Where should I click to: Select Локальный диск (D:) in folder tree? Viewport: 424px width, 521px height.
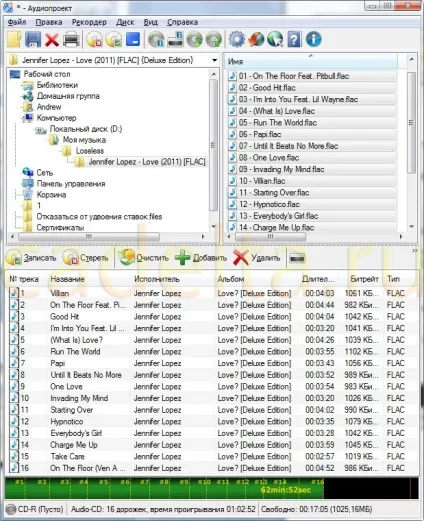(86, 129)
